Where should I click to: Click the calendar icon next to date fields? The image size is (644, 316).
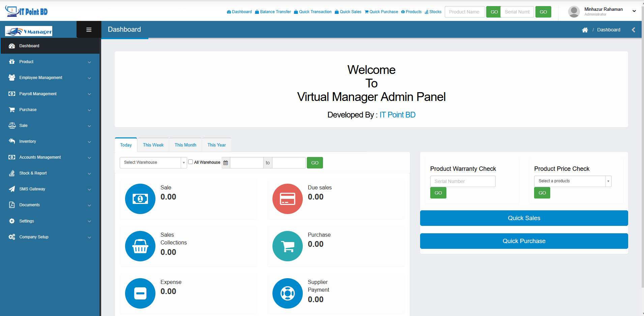(x=225, y=162)
